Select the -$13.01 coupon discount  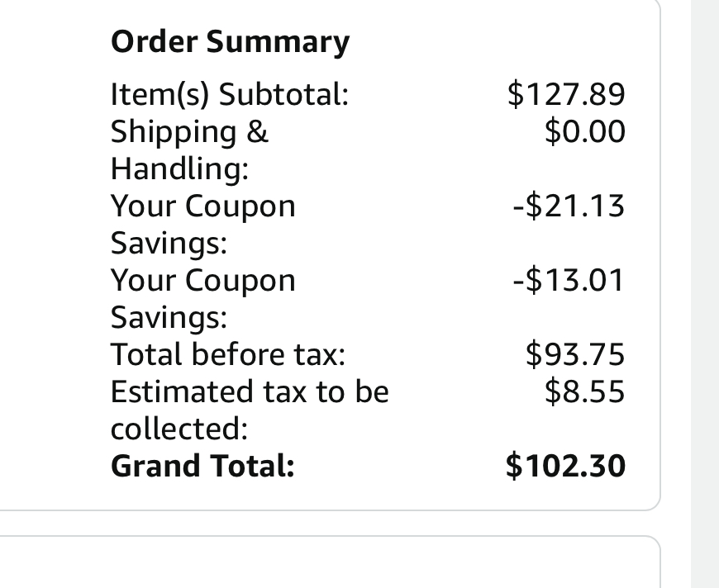tap(568, 280)
